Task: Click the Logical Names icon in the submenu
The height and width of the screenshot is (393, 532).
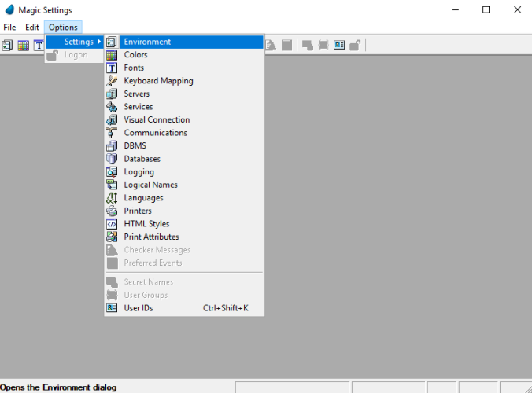Action: click(x=112, y=185)
